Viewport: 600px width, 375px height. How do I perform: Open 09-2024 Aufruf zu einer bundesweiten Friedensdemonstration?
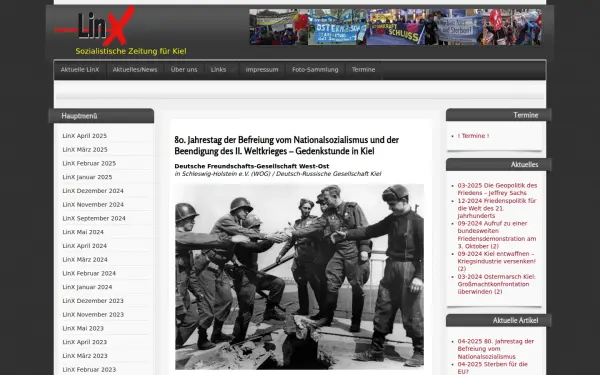497,235
